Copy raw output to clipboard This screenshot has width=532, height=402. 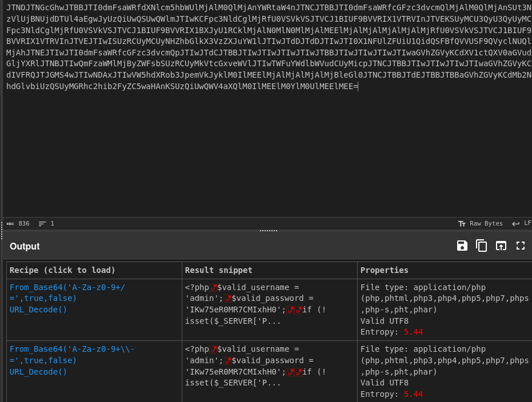tap(482, 246)
